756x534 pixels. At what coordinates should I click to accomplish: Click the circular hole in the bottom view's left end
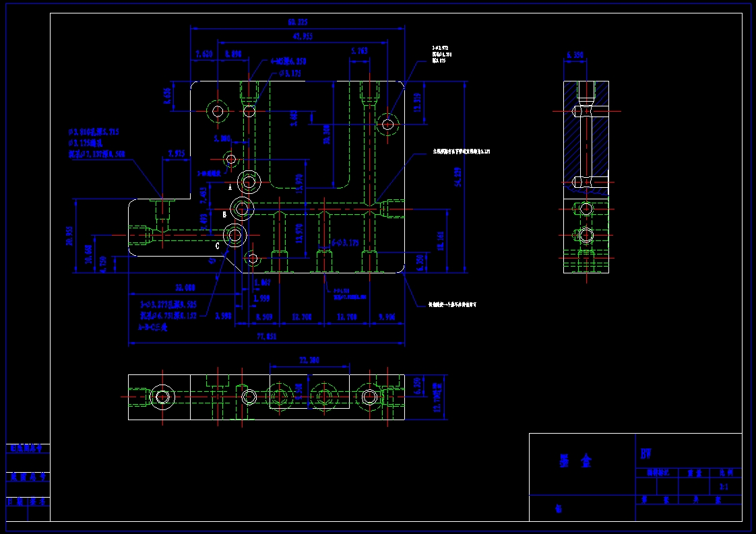click(x=162, y=397)
